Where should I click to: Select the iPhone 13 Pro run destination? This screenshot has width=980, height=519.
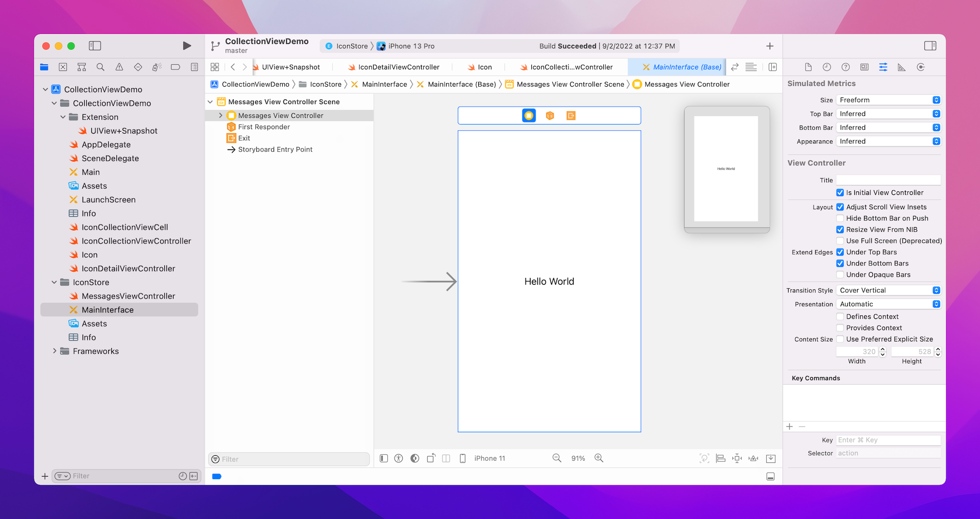tap(411, 46)
